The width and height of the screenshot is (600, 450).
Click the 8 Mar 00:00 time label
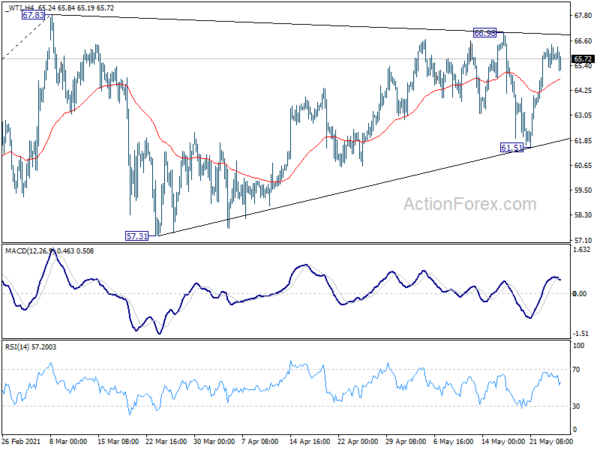tap(68, 441)
